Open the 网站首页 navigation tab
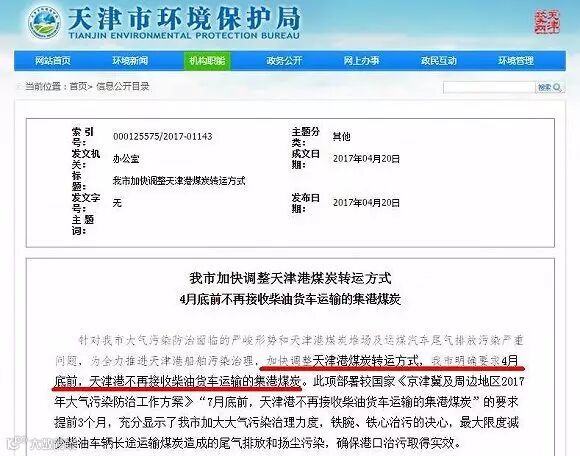This screenshot has width=580, height=456. [53, 61]
